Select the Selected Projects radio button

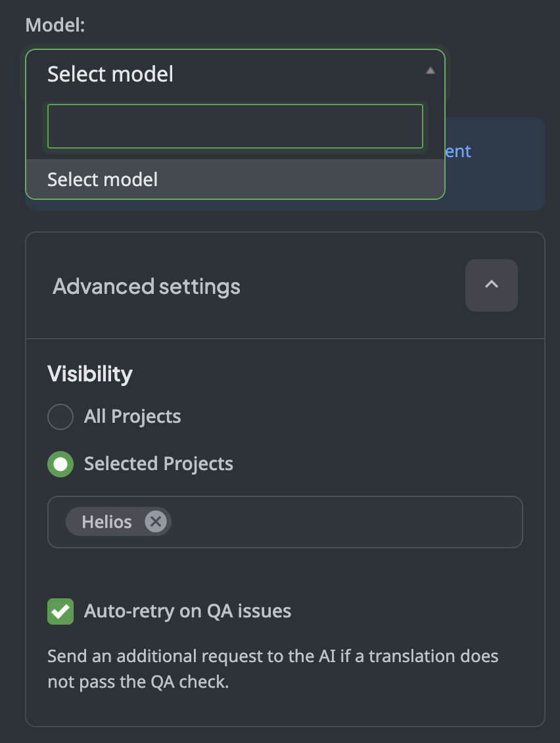(x=60, y=464)
